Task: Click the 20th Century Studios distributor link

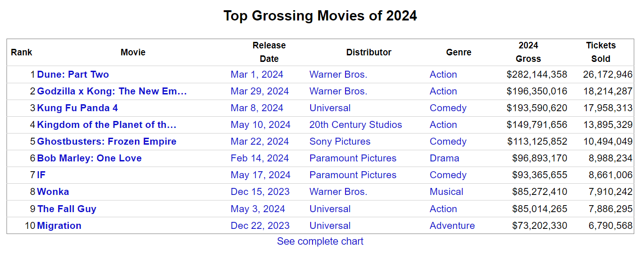Action: point(355,125)
